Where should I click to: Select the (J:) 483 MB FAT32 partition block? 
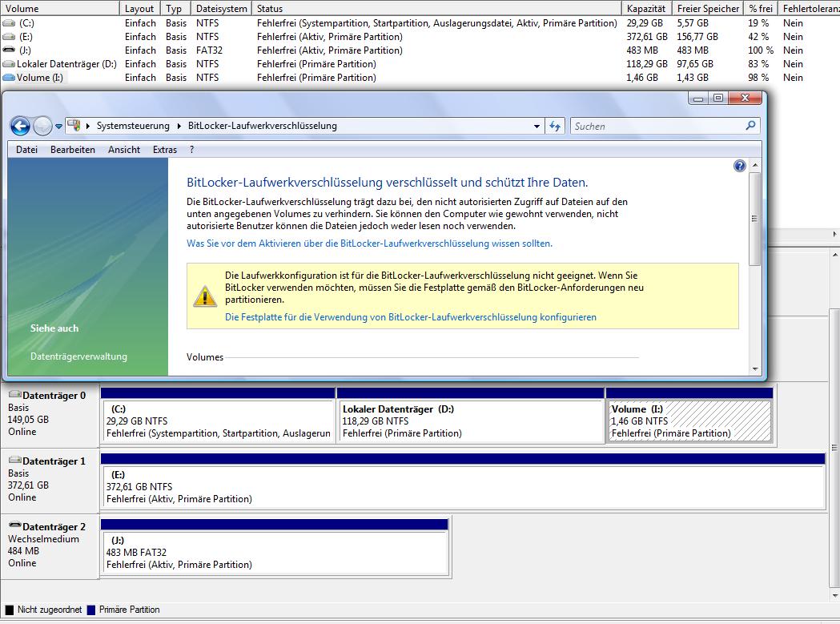tap(275, 547)
